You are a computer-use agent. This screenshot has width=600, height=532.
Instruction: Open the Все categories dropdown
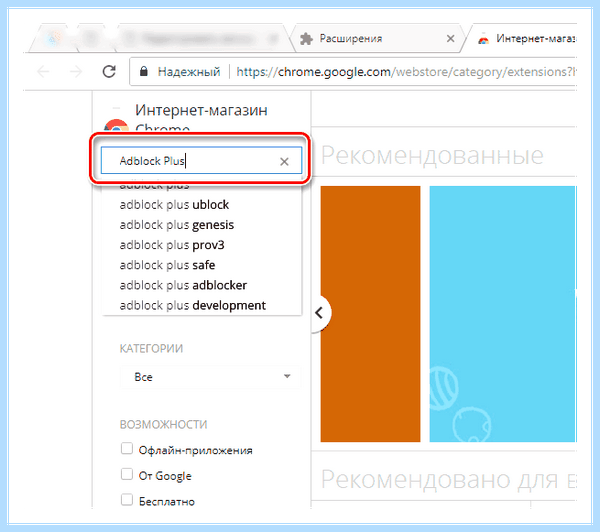coord(210,377)
